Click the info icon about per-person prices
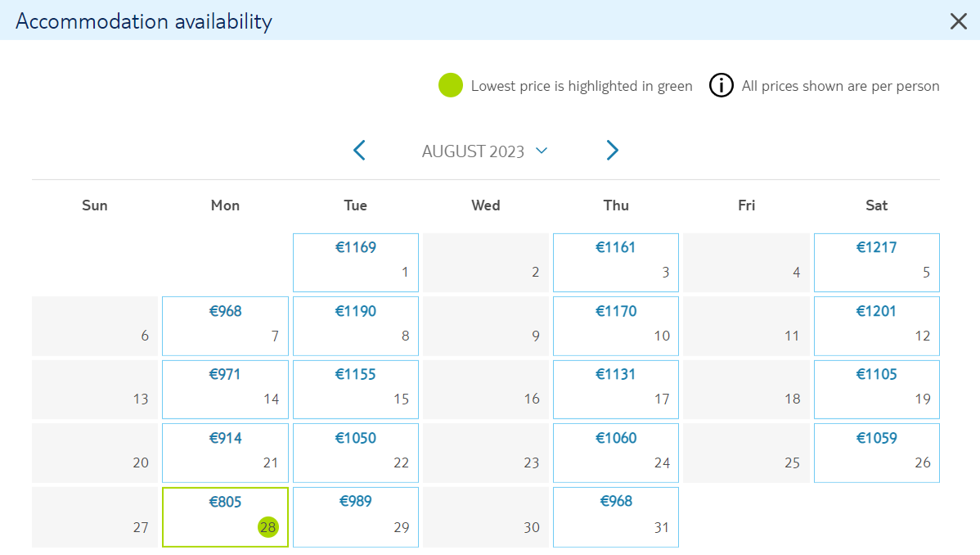 pos(721,85)
